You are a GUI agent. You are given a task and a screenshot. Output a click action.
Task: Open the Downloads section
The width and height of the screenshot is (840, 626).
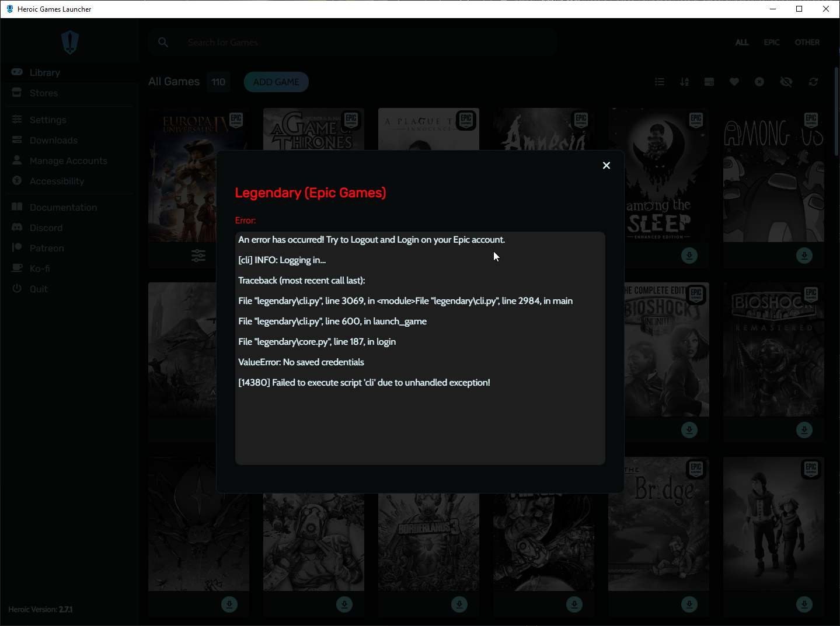tap(54, 140)
